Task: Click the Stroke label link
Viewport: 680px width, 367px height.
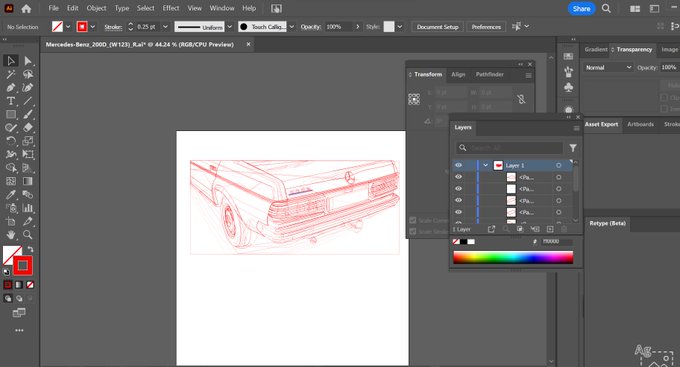Action: pyautogui.click(x=113, y=27)
